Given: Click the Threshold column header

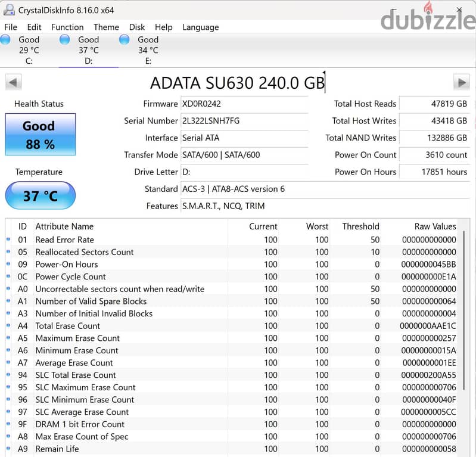Looking at the screenshot, I should pyautogui.click(x=360, y=226).
